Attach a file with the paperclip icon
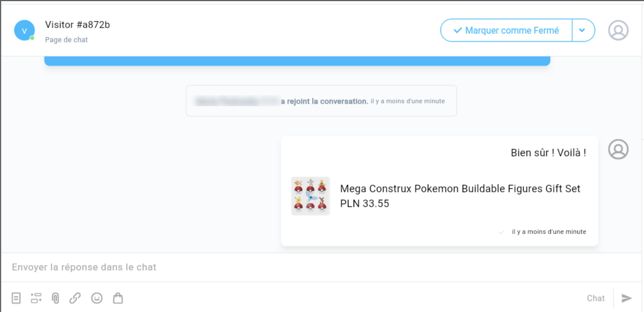 55,298
